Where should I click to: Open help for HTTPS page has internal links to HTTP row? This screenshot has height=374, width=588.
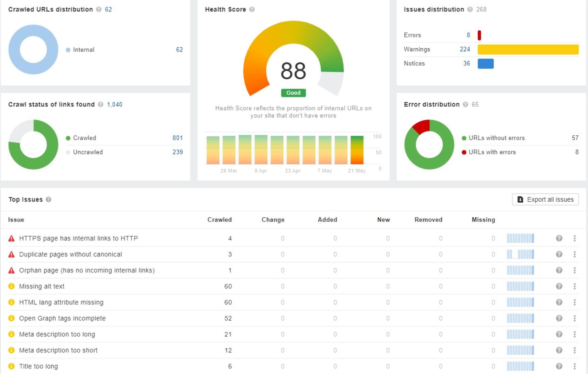(559, 238)
